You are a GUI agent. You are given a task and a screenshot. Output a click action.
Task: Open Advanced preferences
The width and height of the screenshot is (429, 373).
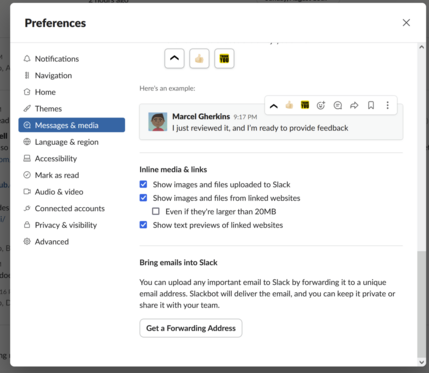tap(72, 242)
